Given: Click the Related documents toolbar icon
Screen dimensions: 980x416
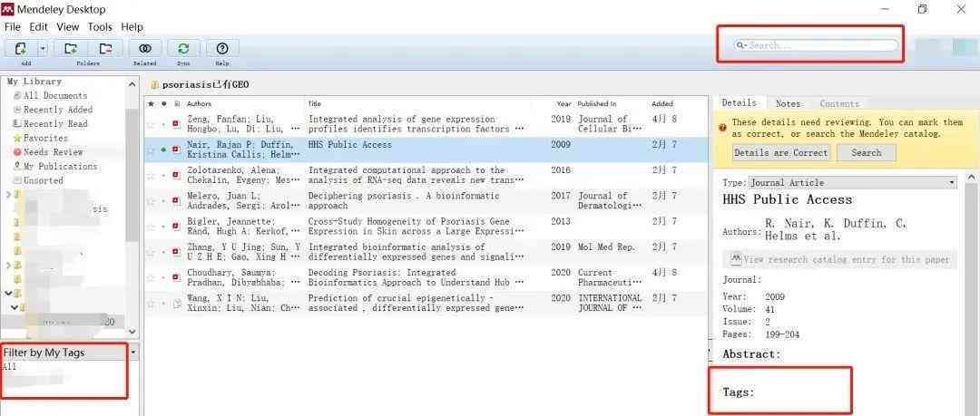Looking at the screenshot, I should coord(145,48).
